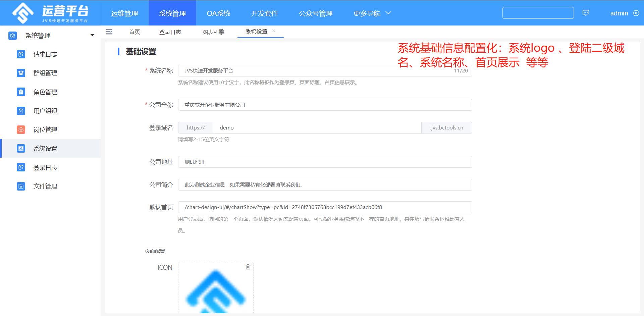Select 系统管理 in top navigation

(172, 13)
